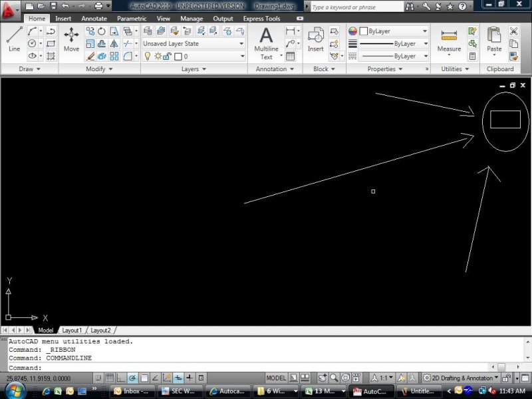Toggle Ortho Mode in status bar
Viewport: 532px width, 399px height.
pos(121,378)
